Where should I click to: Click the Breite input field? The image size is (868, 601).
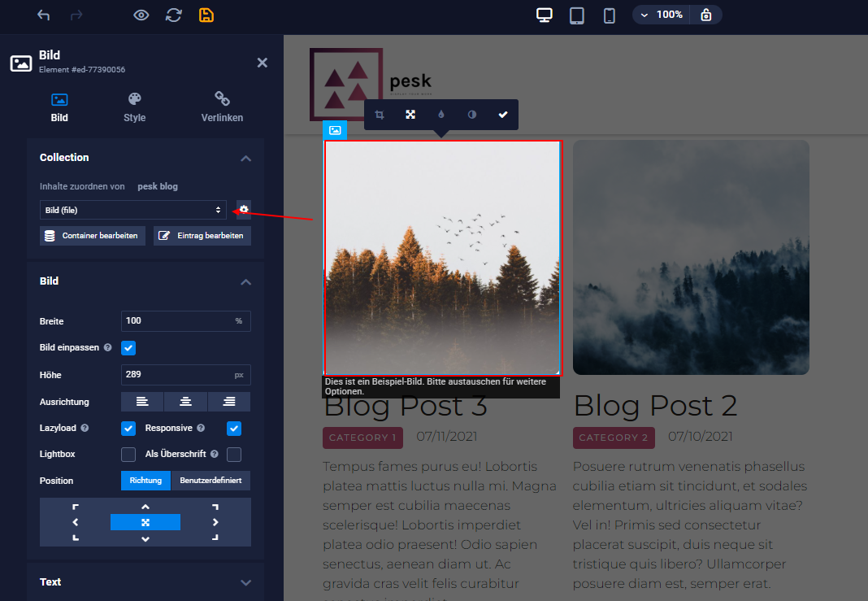point(176,321)
